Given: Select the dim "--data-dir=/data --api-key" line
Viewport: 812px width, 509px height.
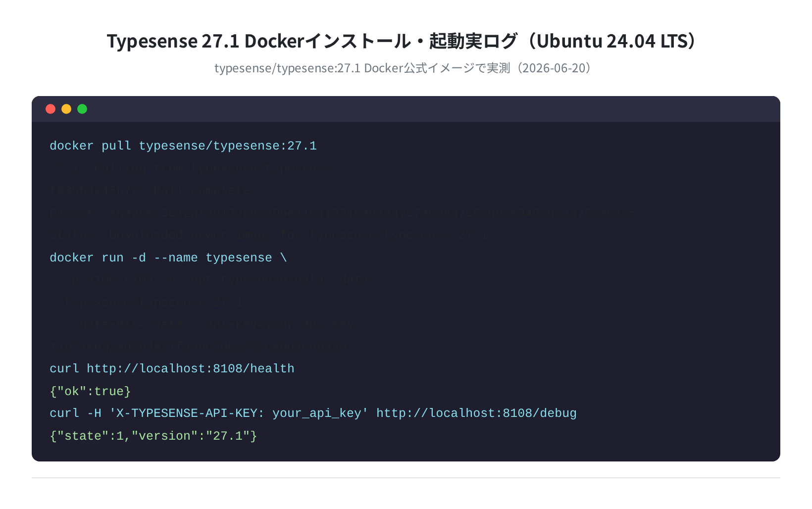Looking at the screenshot, I should [209, 324].
